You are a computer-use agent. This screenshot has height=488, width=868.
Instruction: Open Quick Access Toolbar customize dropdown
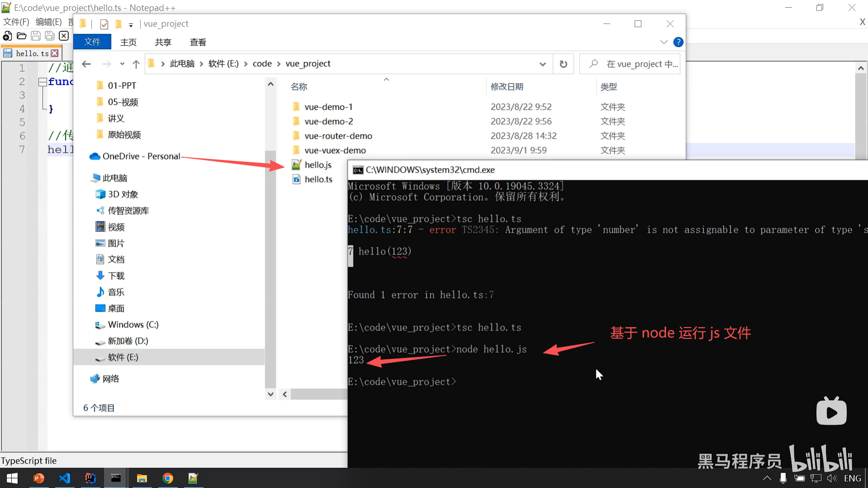click(x=131, y=25)
